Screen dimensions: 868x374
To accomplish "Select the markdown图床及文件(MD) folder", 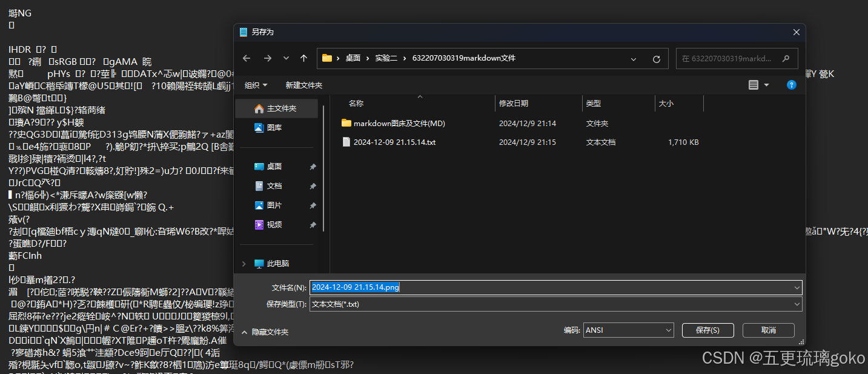I will pyautogui.click(x=400, y=123).
